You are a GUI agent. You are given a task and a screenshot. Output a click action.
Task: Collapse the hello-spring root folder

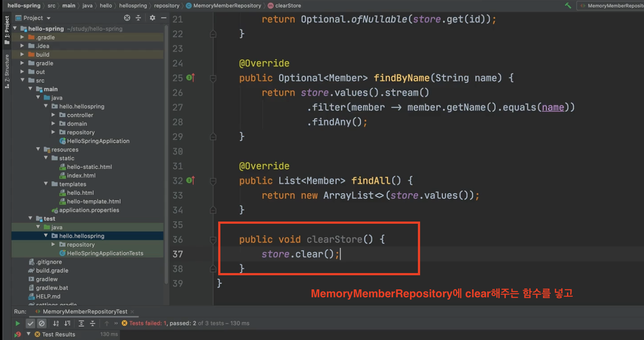pyautogui.click(x=15, y=28)
